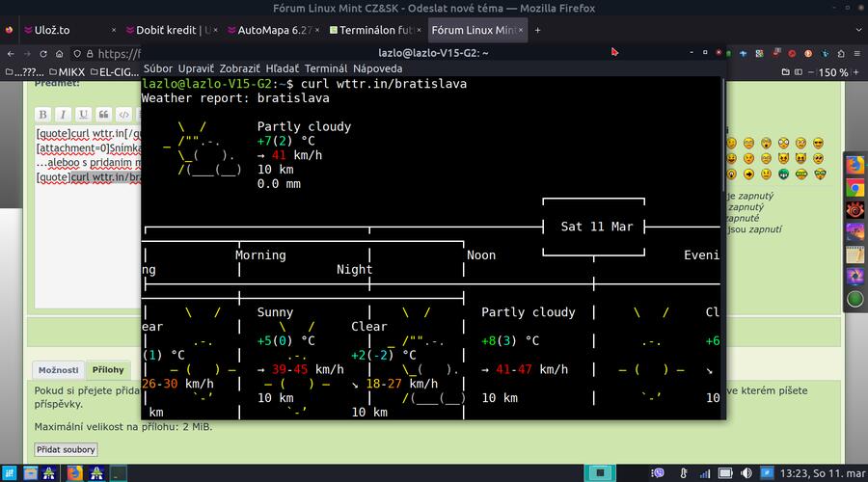Open the Linux Mint start menu
Viewport: 868px width, 482px height.
[9, 472]
